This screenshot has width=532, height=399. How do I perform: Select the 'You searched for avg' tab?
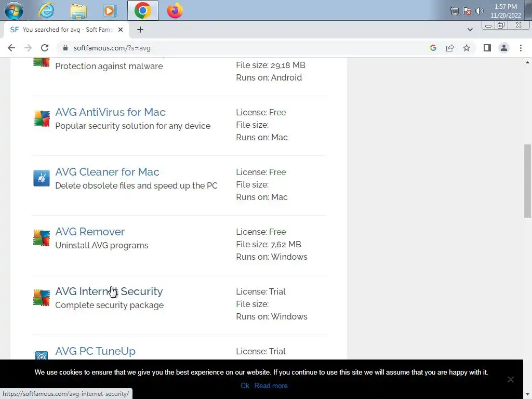click(x=66, y=30)
